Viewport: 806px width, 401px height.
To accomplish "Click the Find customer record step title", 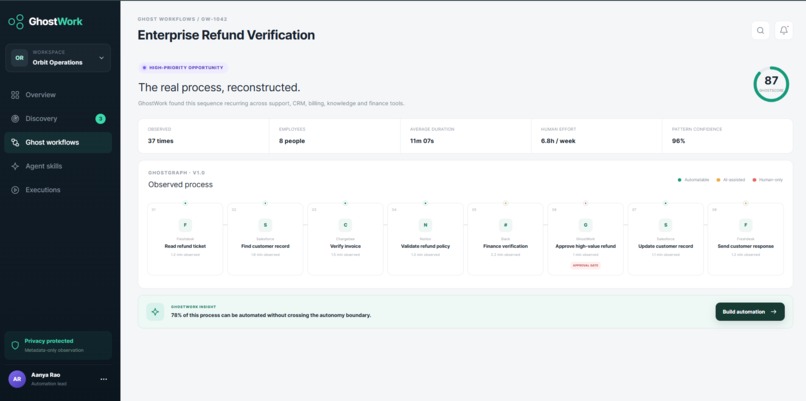I will click(x=265, y=246).
